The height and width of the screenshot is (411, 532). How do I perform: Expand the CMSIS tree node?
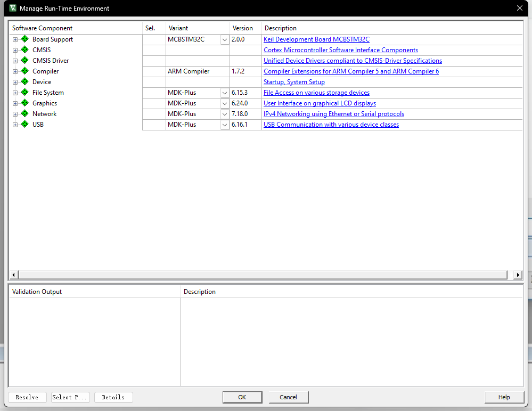(15, 50)
